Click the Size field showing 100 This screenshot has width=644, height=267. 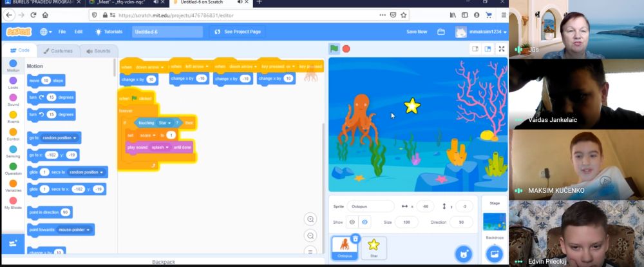406,222
